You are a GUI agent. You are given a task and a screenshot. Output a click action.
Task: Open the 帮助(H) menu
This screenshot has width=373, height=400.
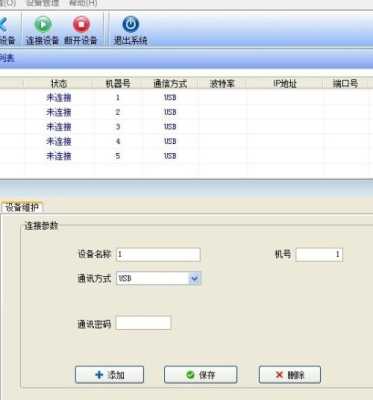pyautogui.click(x=83, y=4)
